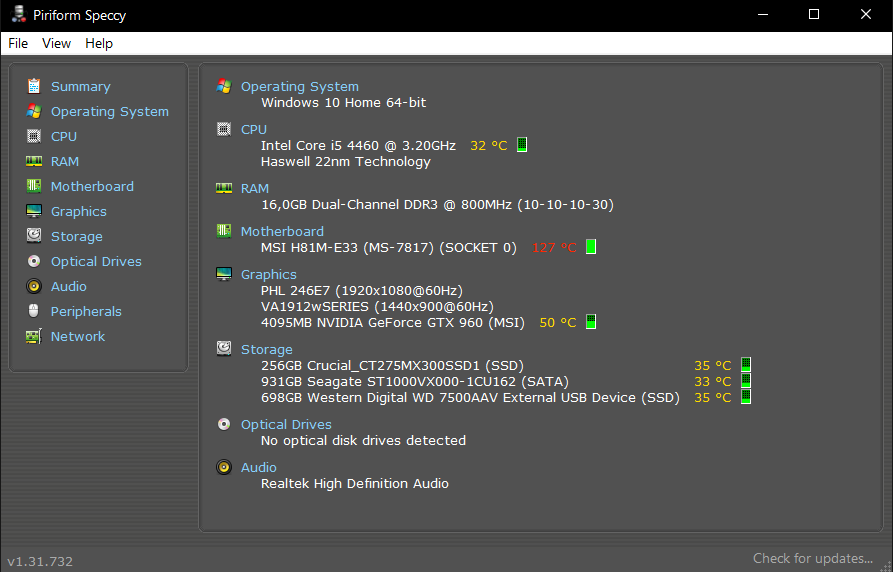The image size is (893, 572).
Task: Click CPU heading link in summary
Action: tap(254, 129)
